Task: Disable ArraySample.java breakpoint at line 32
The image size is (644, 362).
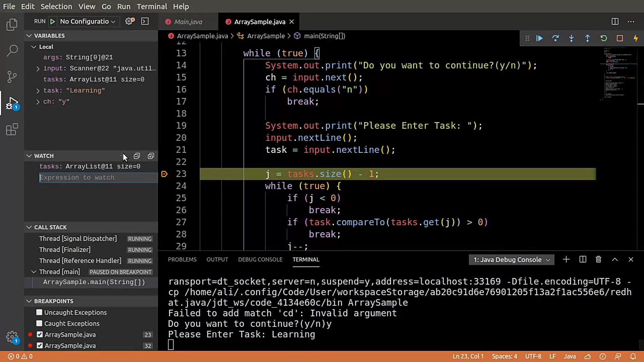Action: [x=40, y=346]
